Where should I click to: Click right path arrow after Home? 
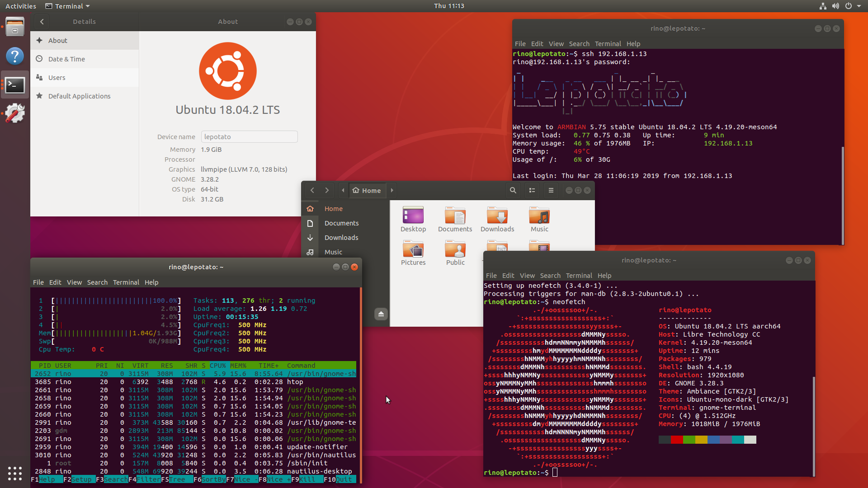point(392,191)
